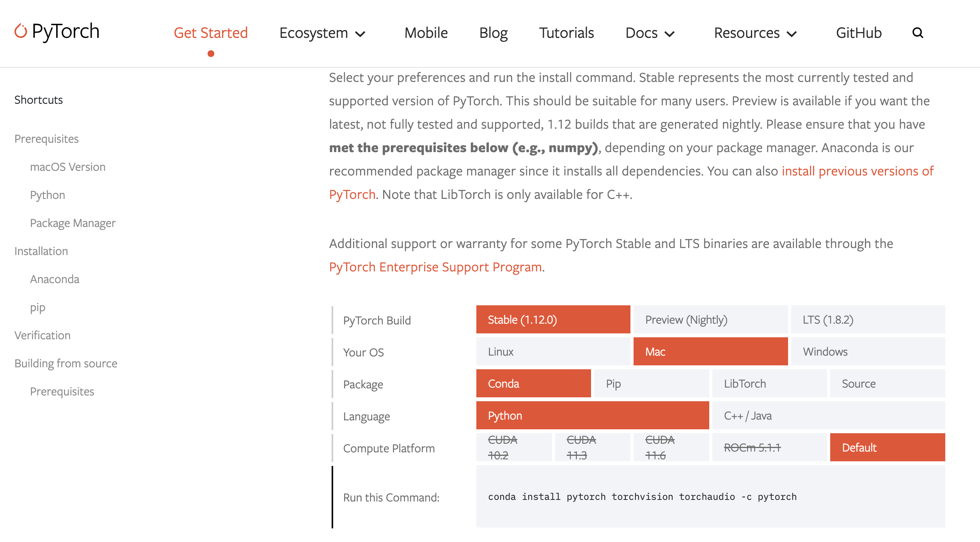Viewport: 980px width, 542px height.
Task: Select Mac operating system option
Action: coord(709,351)
